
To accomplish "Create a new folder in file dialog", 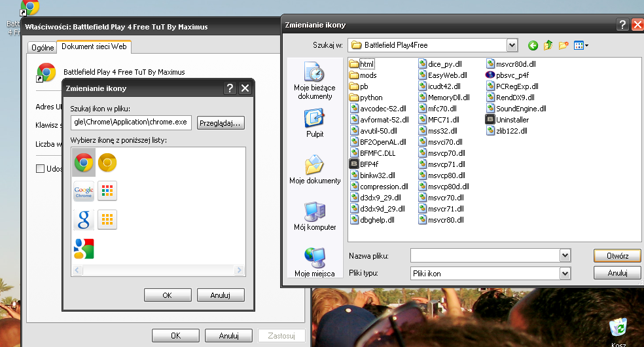I will pyautogui.click(x=563, y=46).
